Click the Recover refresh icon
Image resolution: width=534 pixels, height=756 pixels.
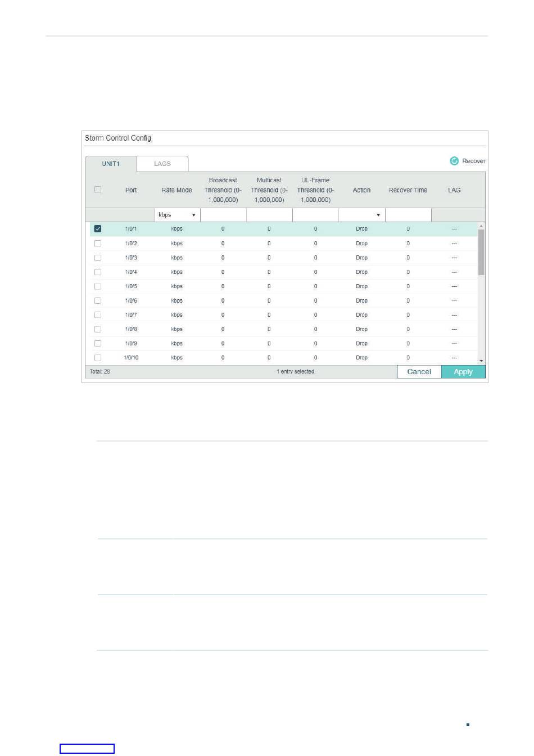tap(454, 161)
